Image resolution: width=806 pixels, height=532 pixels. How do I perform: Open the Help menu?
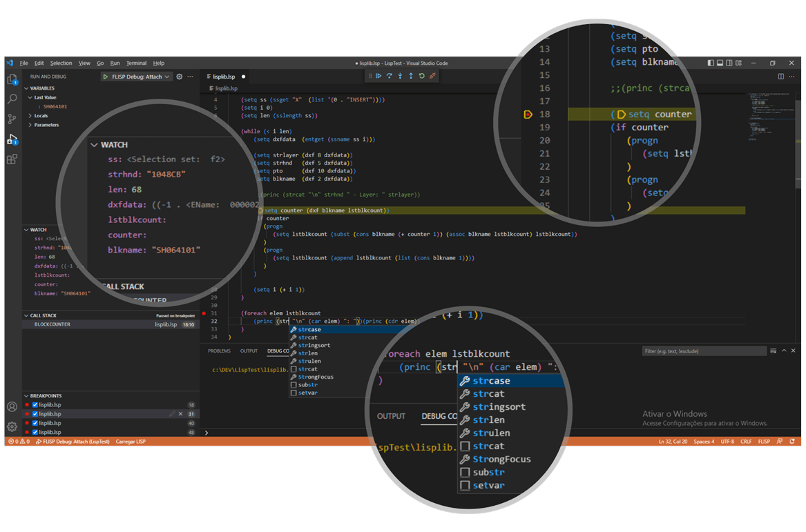coord(159,63)
